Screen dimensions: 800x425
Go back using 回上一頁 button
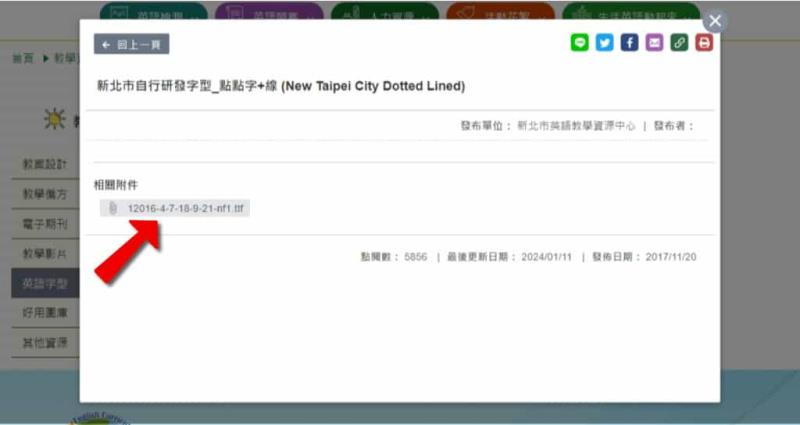tap(132, 44)
